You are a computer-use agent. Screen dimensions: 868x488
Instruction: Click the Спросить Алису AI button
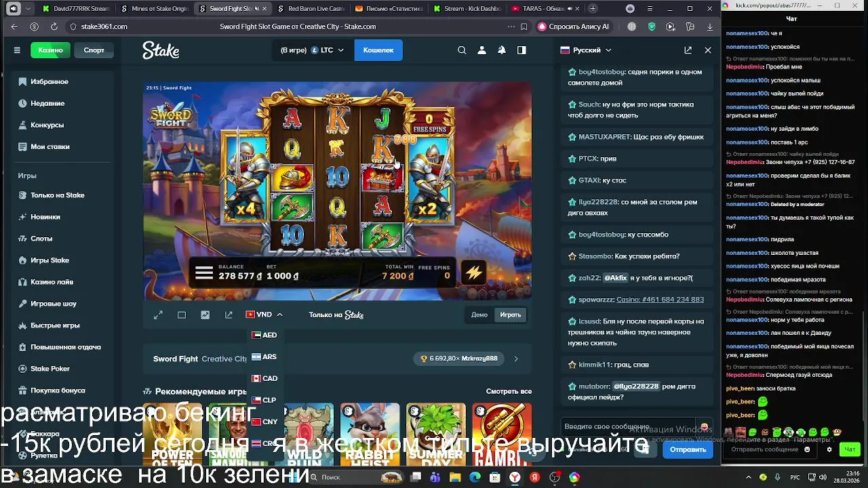574,26
